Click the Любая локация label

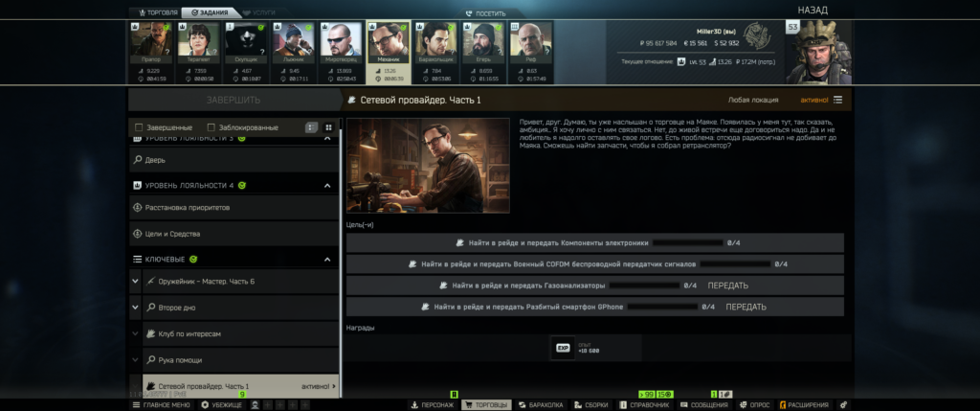[x=753, y=100]
